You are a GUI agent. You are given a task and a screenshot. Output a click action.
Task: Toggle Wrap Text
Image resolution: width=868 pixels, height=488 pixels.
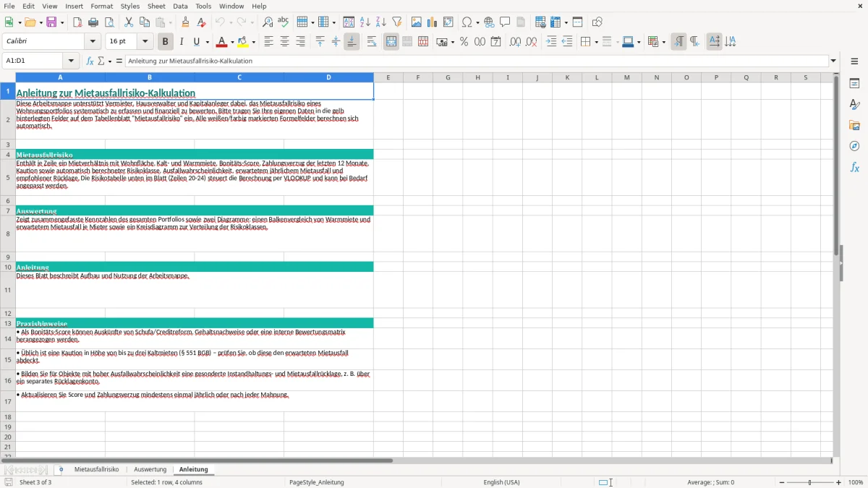(x=372, y=42)
